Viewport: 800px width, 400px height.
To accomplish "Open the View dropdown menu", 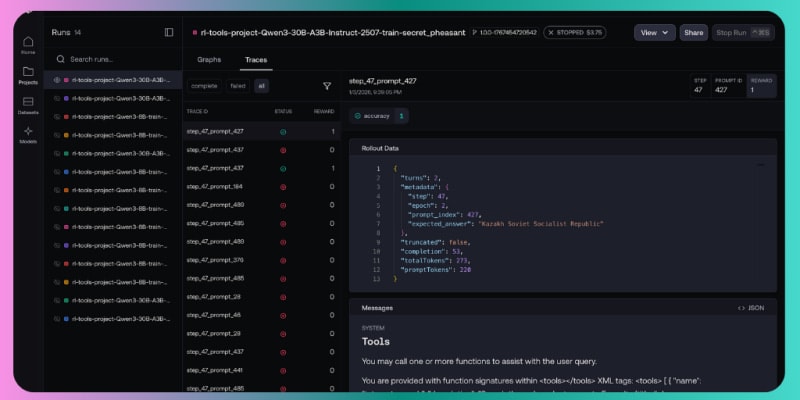I will 655,33.
